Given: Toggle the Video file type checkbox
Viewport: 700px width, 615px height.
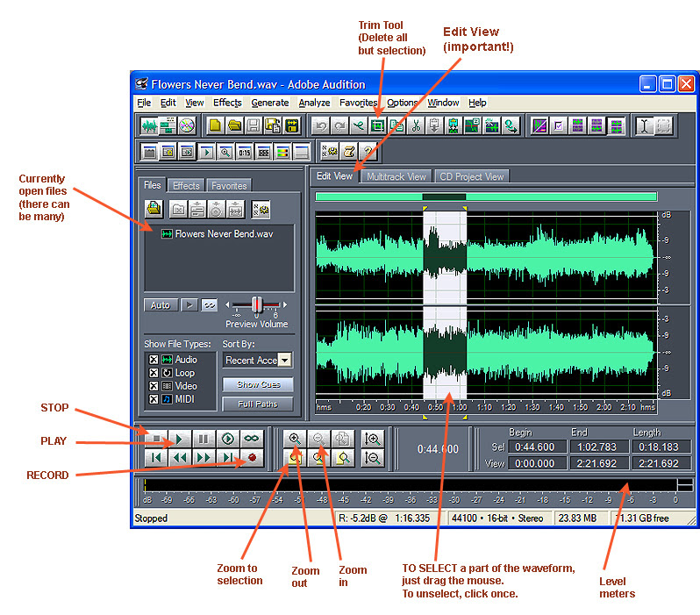Looking at the screenshot, I should pyautogui.click(x=154, y=386).
